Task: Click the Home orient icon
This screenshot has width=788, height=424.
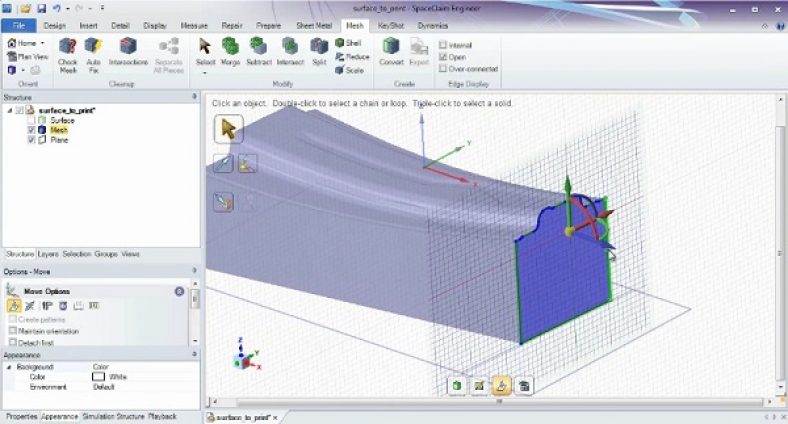Action: click(12, 43)
